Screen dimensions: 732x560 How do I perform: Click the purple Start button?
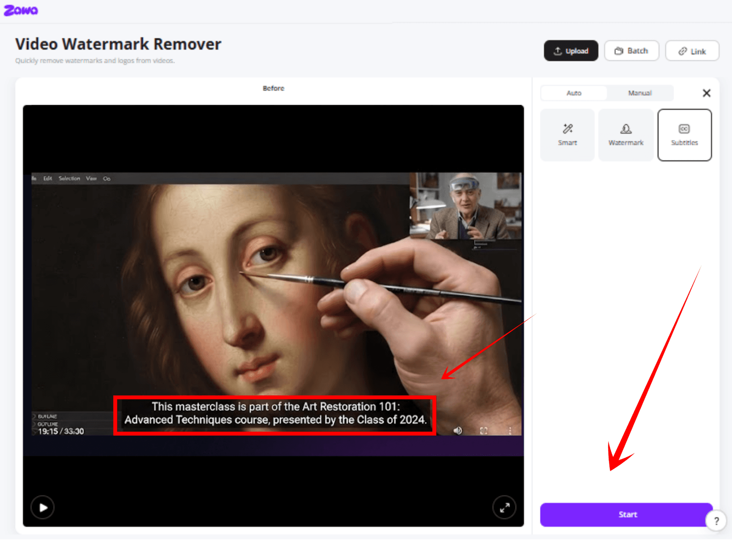(x=626, y=515)
